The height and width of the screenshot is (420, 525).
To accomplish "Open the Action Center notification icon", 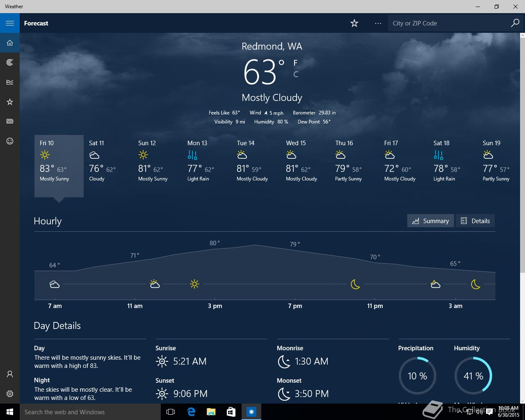I will [x=489, y=412].
